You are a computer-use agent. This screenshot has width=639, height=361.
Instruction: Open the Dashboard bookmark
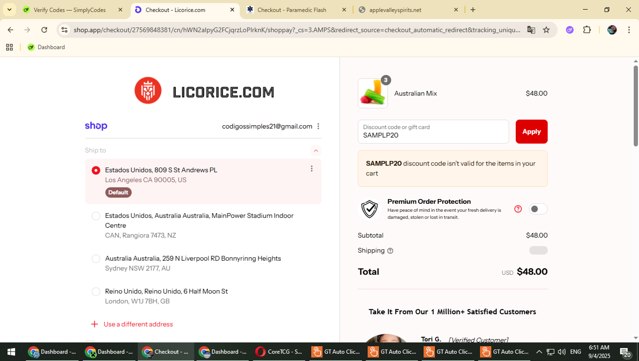click(x=46, y=47)
